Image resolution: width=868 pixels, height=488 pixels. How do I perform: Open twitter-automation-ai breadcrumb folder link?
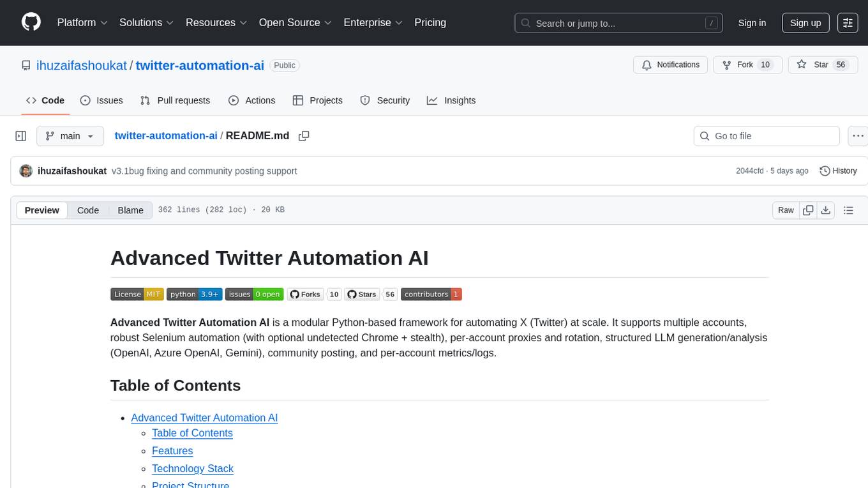(x=166, y=135)
